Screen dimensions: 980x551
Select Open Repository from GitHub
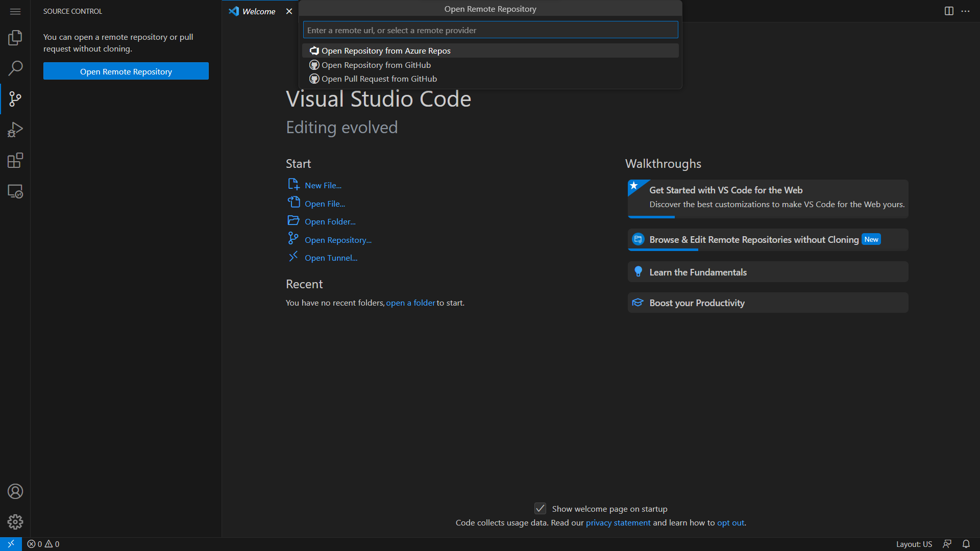pos(376,65)
